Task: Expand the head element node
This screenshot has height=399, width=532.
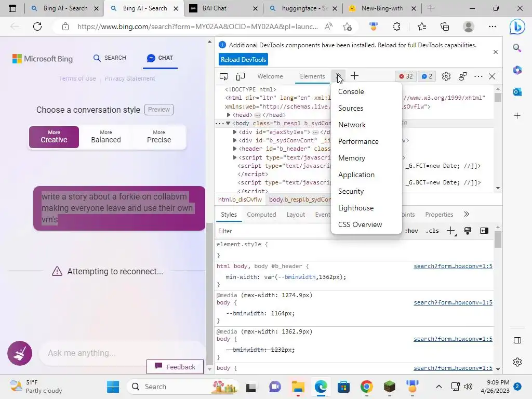Action: (229, 115)
